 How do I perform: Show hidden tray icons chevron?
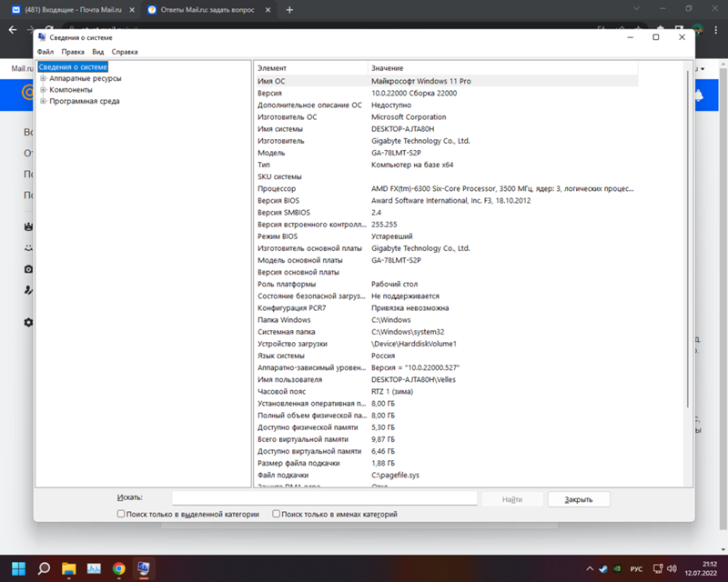pos(590,568)
